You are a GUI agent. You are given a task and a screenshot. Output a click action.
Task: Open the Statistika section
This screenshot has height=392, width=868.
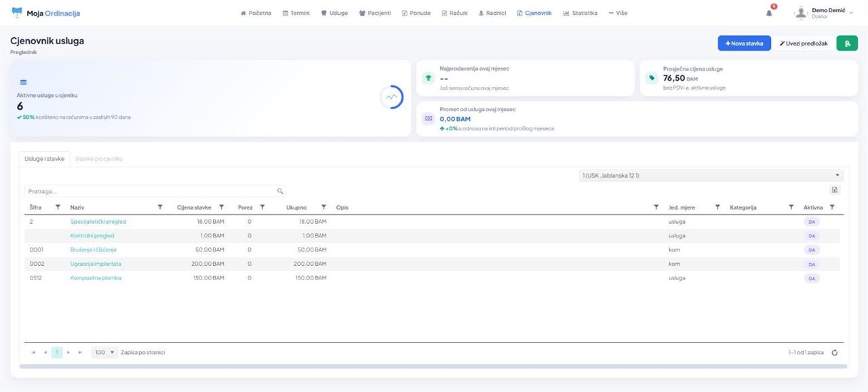(580, 13)
